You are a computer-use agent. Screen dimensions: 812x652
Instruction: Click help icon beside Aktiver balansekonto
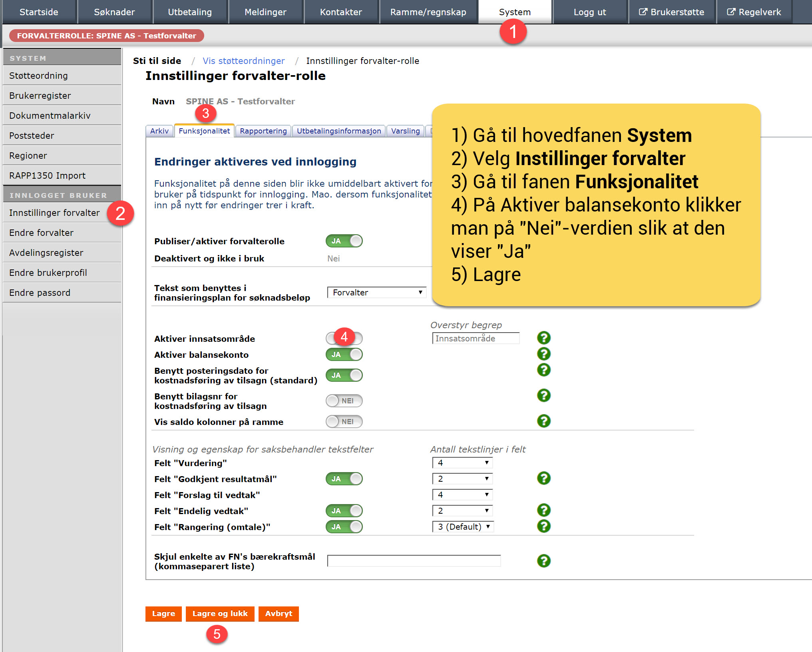(x=543, y=354)
